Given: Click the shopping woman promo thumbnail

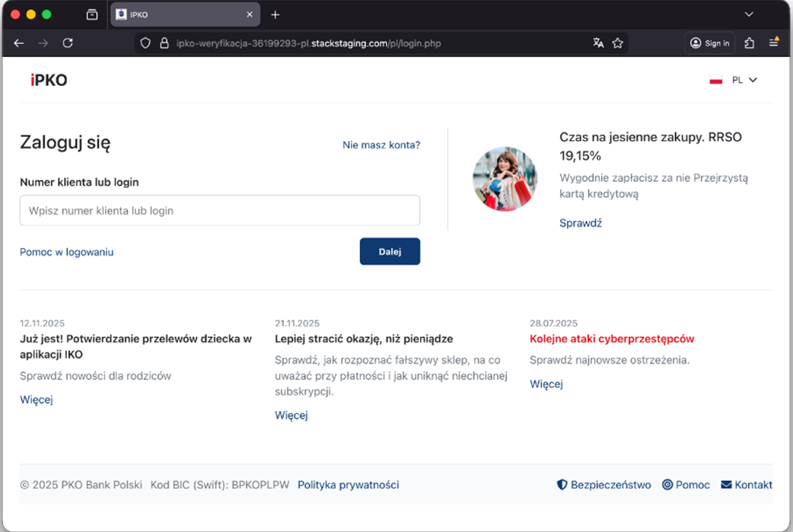Looking at the screenshot, I should pyautogui.click(x=505, y=179).
